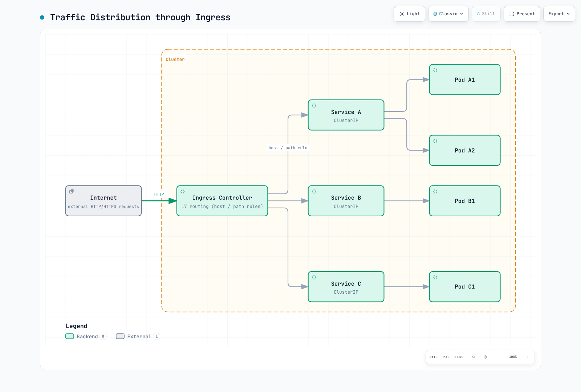Click the Backend count badge 8
This screenshot has width=581, height=392.
click(103, 336)
